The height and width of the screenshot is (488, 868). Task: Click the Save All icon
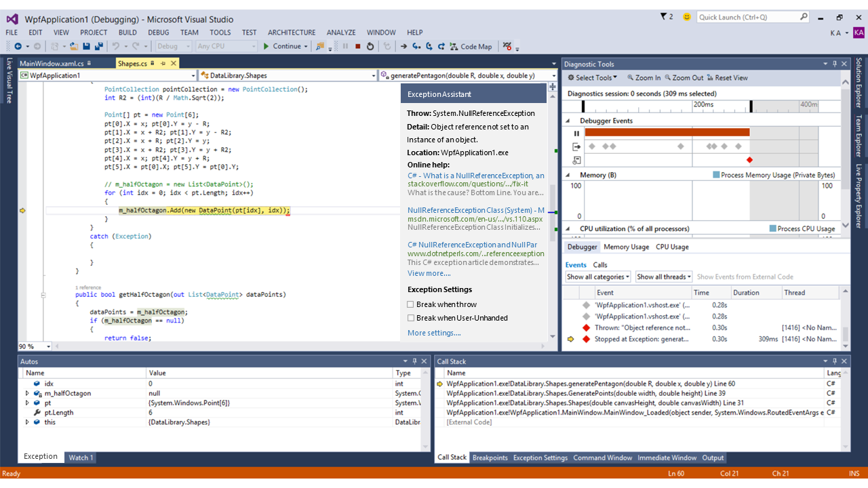click(99, 46)
